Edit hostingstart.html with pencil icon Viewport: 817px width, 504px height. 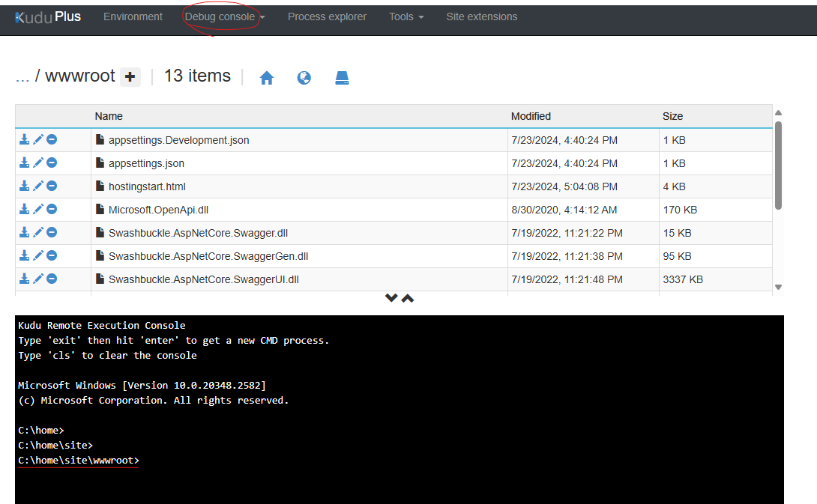(x=38, y=186)
